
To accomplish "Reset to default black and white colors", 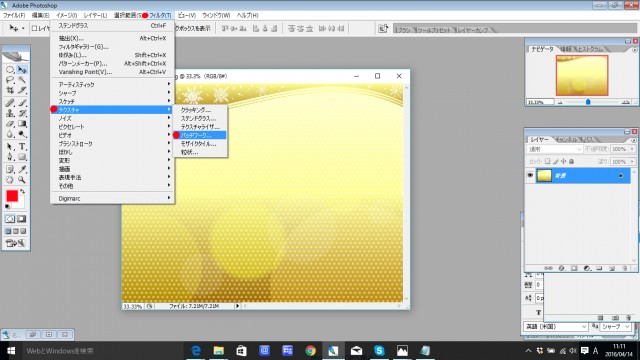I will pyautogui.click(x=7, y=207).
